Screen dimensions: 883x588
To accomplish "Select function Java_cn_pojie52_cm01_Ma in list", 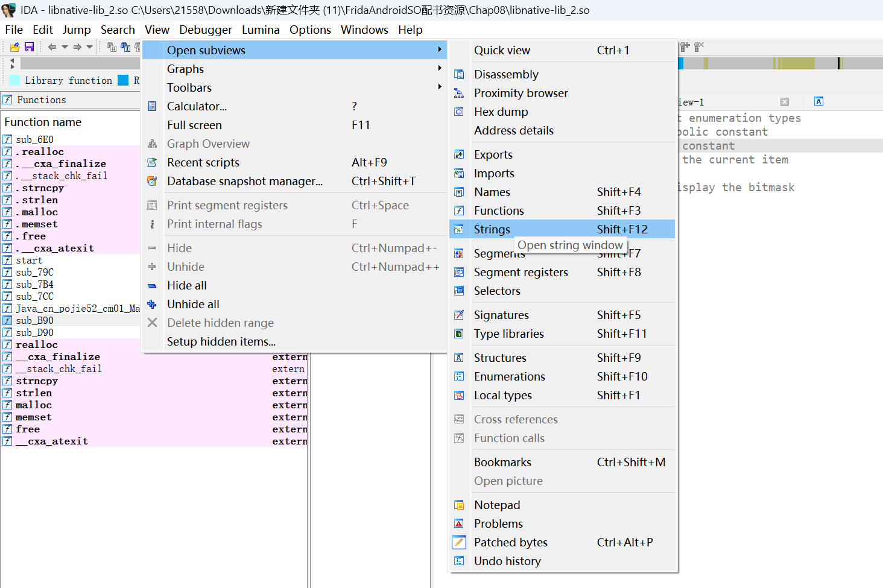I will point(71,308).
